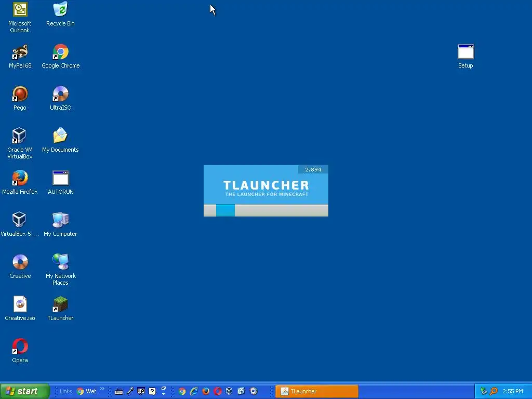Open the Start menu
The image size is (532, 399).
24,391
